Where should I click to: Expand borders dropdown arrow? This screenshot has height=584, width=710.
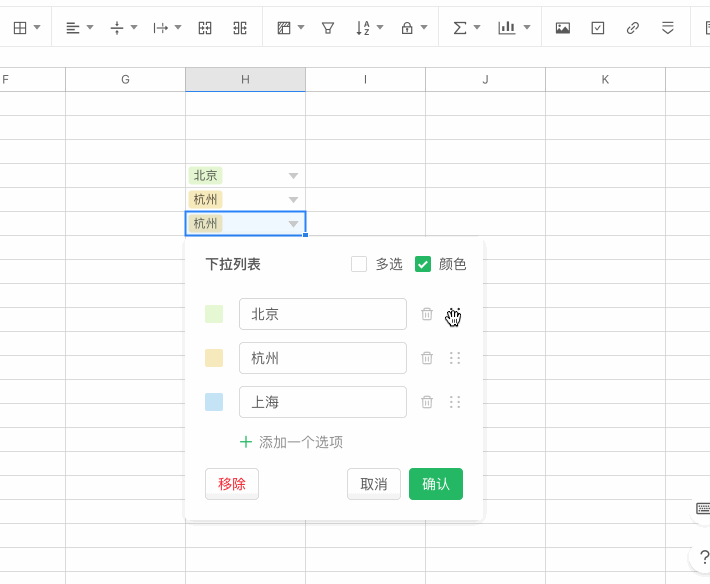coord(37,27)
